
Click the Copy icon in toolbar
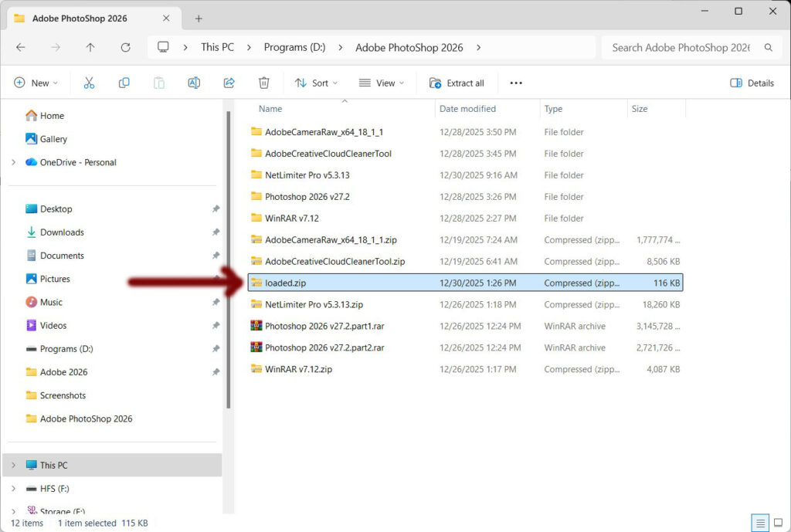point(124,83)
